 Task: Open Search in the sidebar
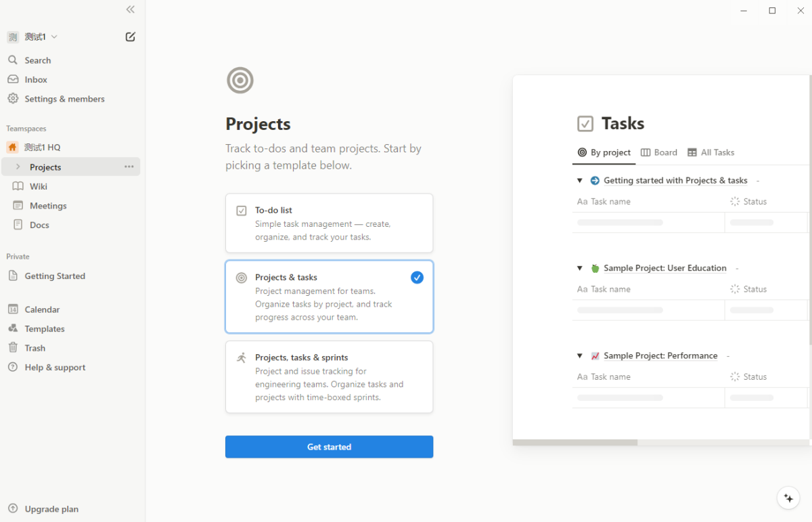tap(38, 60)
